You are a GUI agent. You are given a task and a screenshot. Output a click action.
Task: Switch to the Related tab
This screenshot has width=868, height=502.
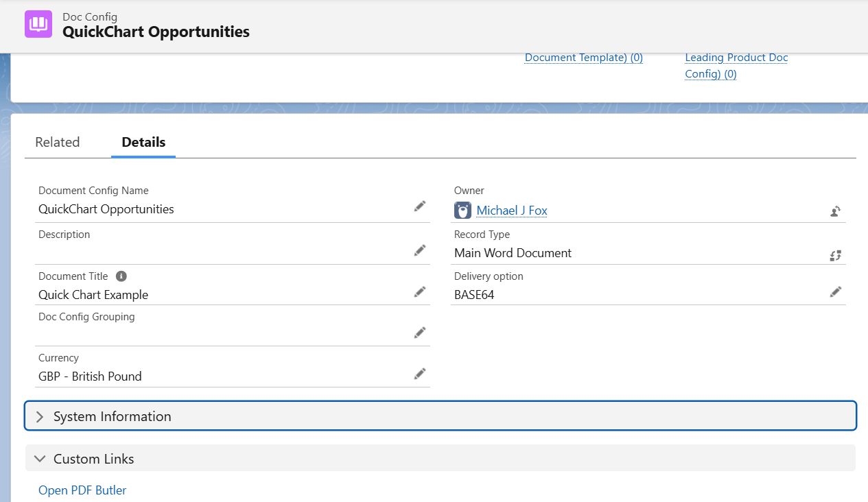(58, 142)
